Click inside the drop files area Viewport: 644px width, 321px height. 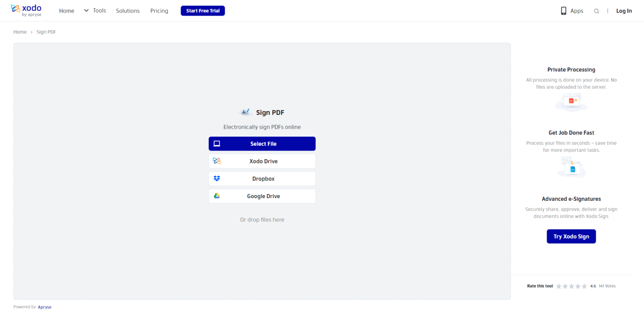pyautogui.click(x=262, y=219)
